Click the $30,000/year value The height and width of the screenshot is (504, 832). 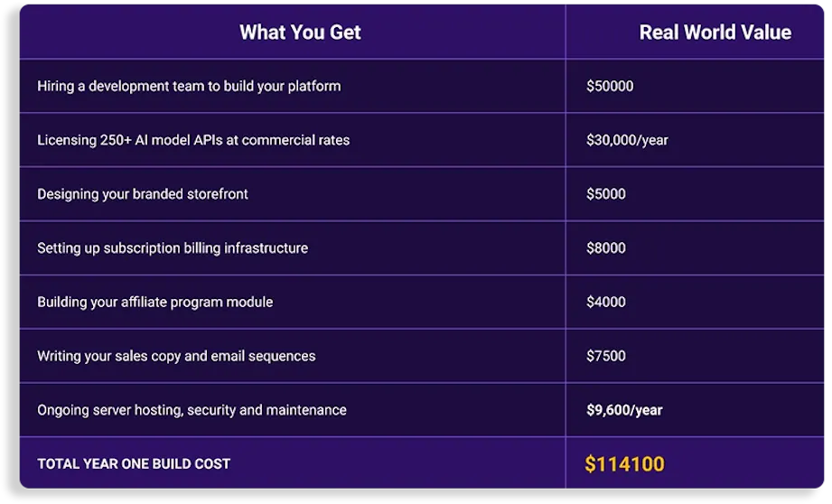[627, 140]
